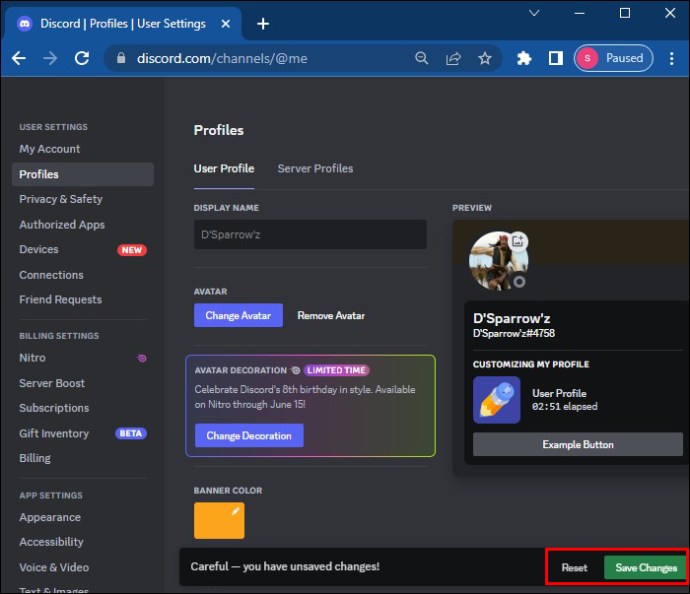Click the pencil activity image in preview
The image size is (690, 594).
[496, 400]
